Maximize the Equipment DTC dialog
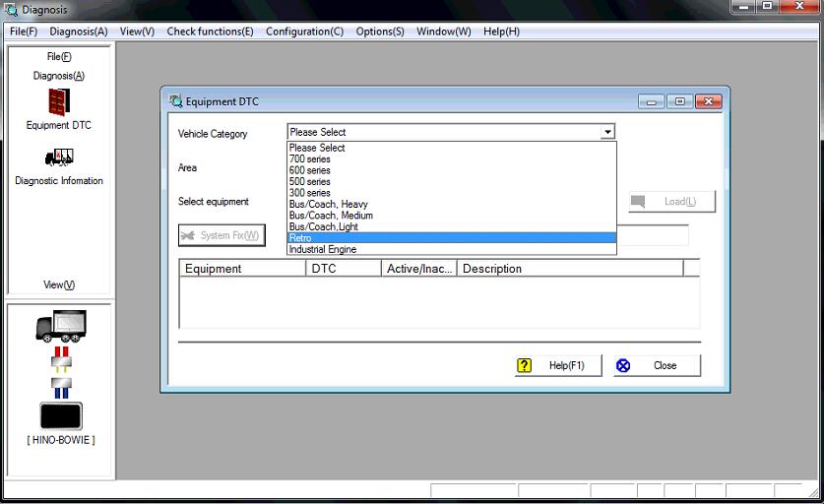 [679, 101]
